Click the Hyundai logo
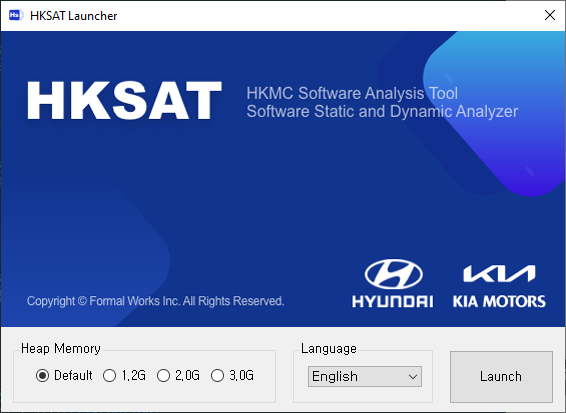The image size is (566, 413). click(393, 283)
